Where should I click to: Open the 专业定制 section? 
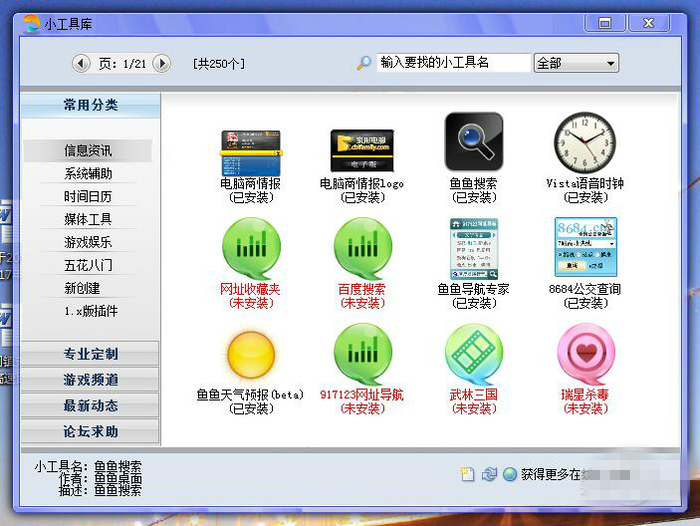90,354
